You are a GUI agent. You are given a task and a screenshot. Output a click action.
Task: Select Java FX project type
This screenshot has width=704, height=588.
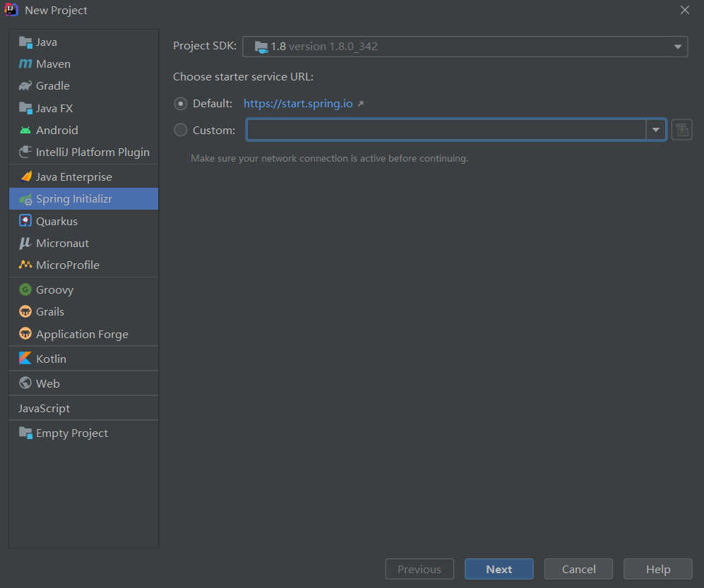point(83,108)
